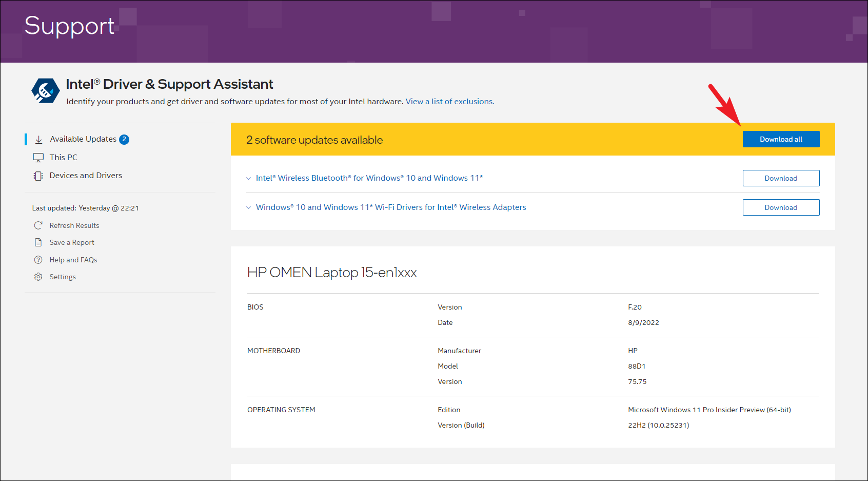Click the HP OMEN Laptop 15-en1xxx heading

pyautogui.click(x=332, y=272)
